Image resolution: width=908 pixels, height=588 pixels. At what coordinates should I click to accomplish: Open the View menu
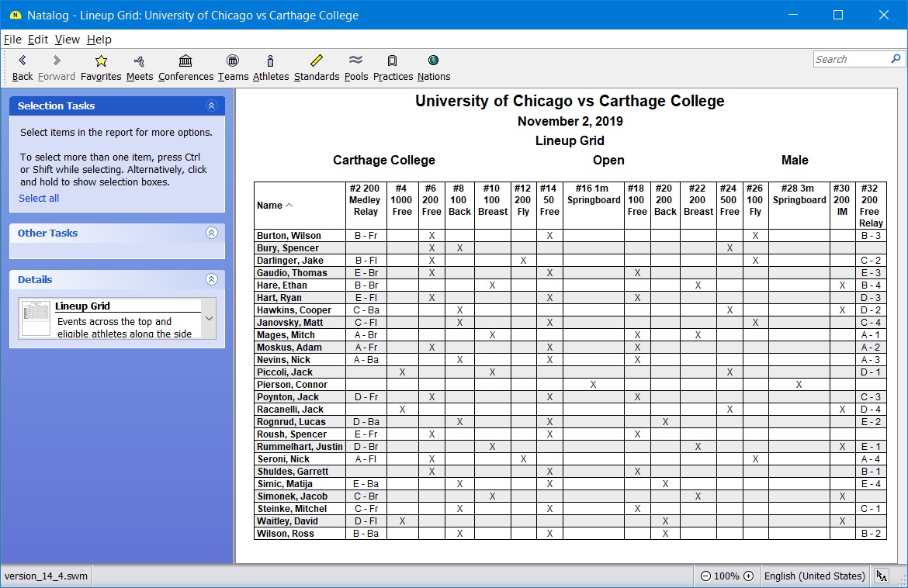(x=67, y=40)
